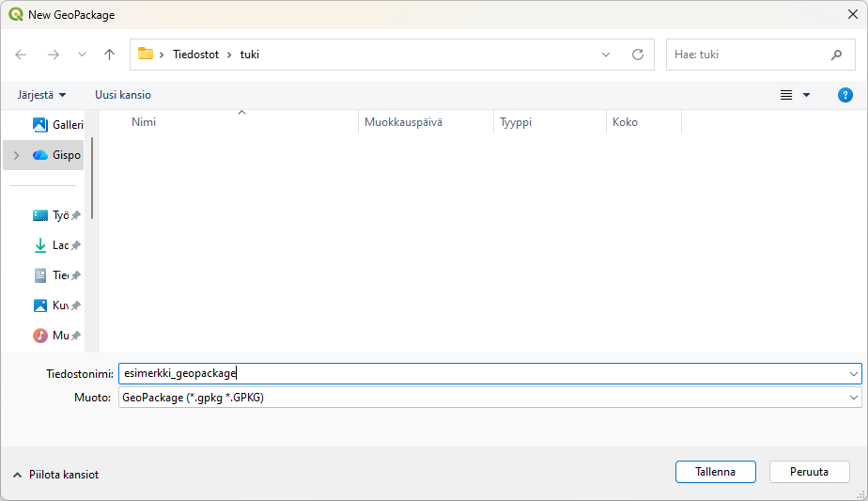This screenshot has width=868, height=501.
Task: Click the search magnifier icon
Action: [x=836, y=55]
